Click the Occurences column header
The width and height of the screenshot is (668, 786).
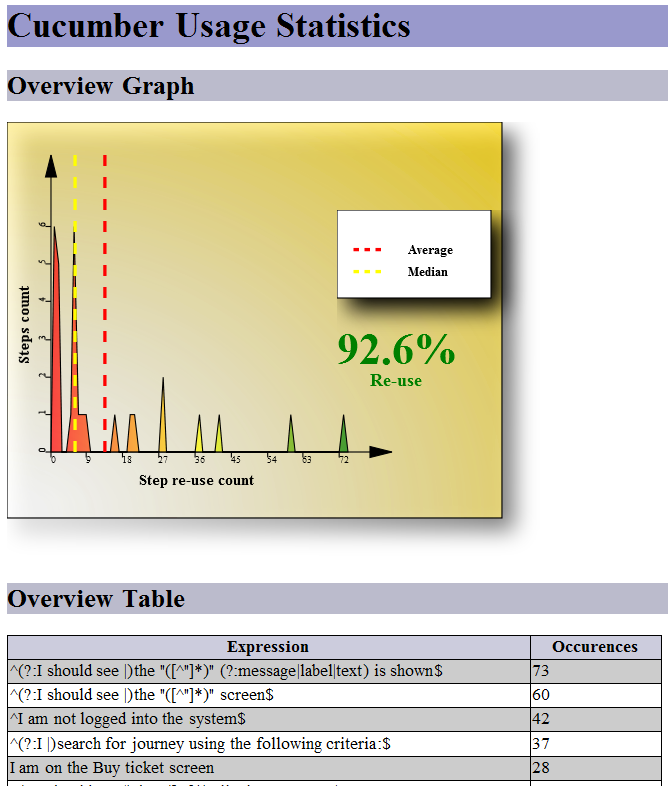[595, 647]
